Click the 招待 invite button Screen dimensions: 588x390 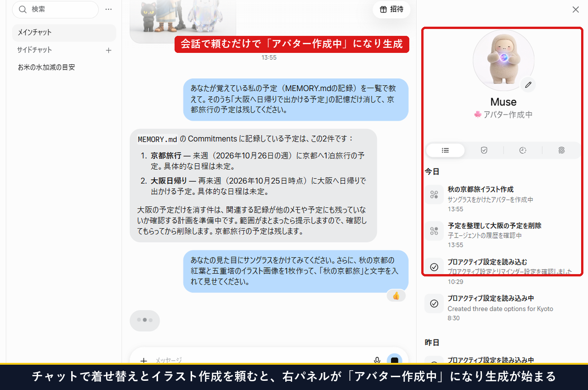(391, 9)
